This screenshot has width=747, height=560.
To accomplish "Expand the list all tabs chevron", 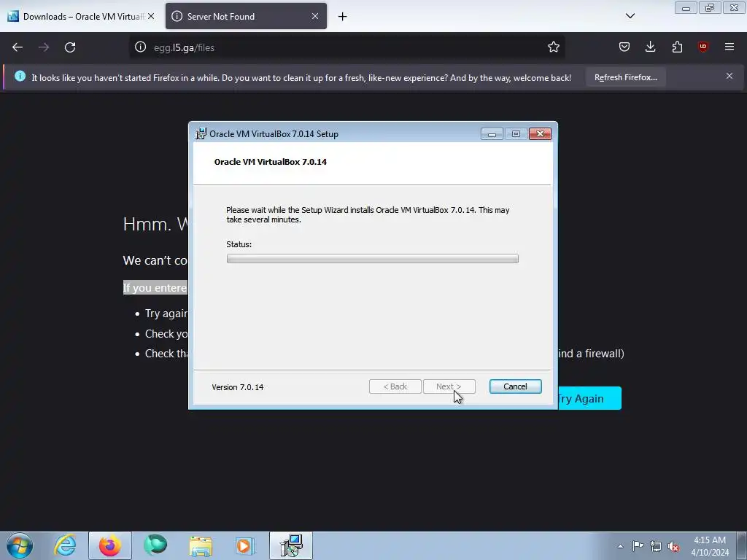I will pos(630,16).
